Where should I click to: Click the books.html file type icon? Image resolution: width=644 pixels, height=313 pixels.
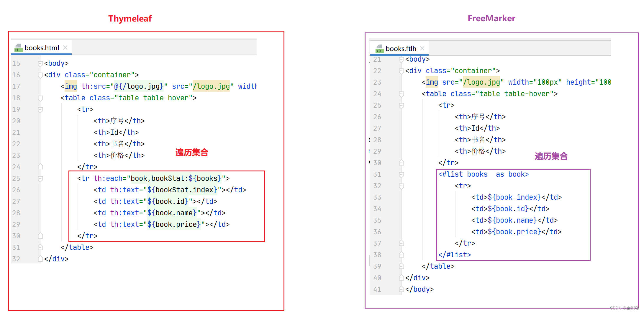coord(18,48)
